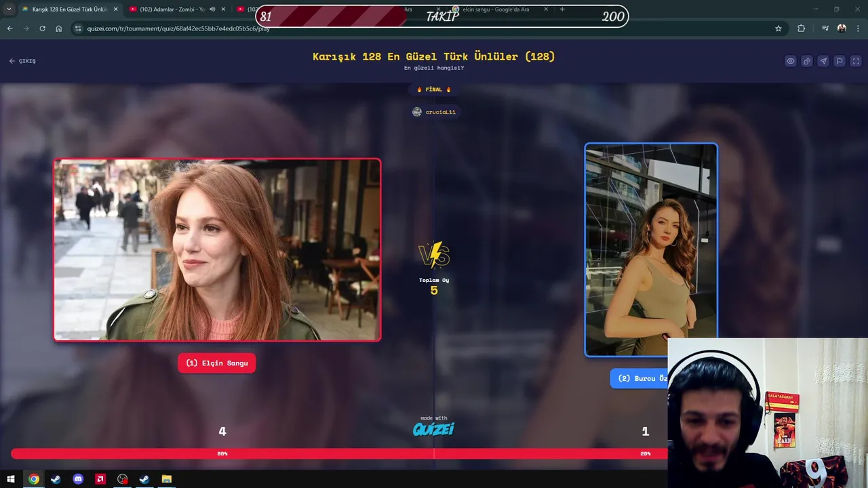Click the 1 vote count on right
Viewport: 868px width, 488px height.
click(x=646, y=431)
